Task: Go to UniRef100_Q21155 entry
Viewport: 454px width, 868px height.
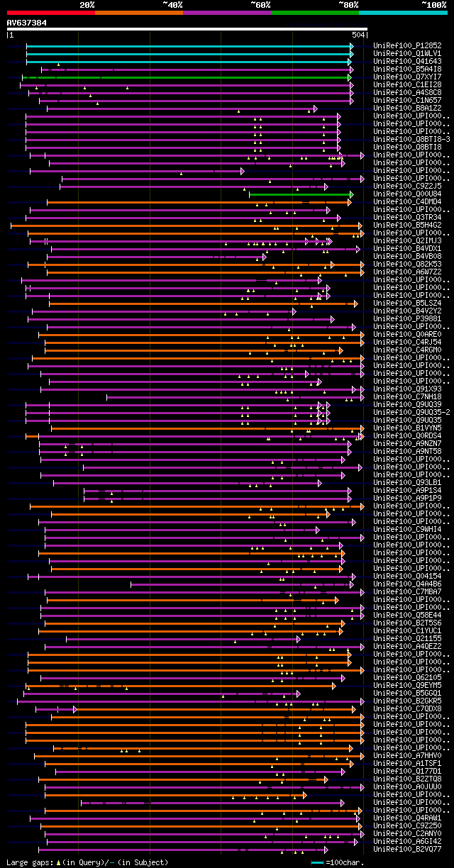Action: click(408, 638)
